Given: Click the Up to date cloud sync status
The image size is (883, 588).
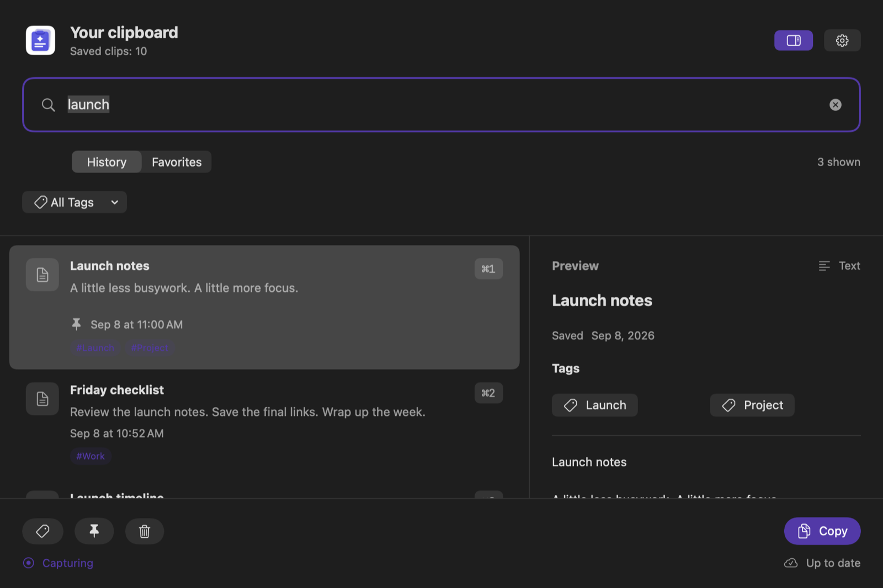Looking at the screenshot, I should coord(822,563).
